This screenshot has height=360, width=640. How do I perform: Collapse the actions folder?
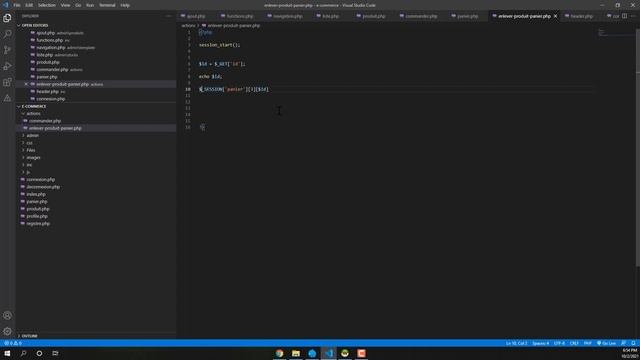33,113
